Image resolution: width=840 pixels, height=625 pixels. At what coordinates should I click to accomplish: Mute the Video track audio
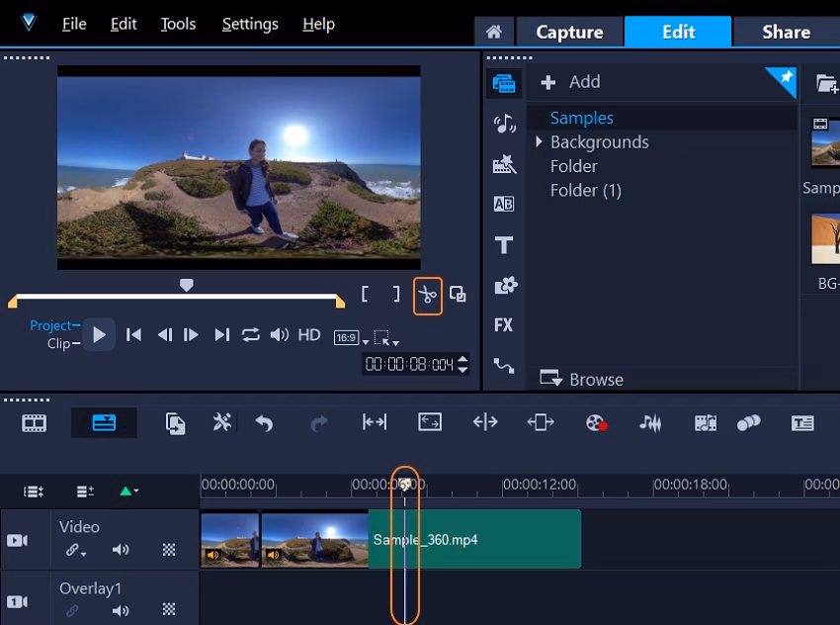[121, 551]
